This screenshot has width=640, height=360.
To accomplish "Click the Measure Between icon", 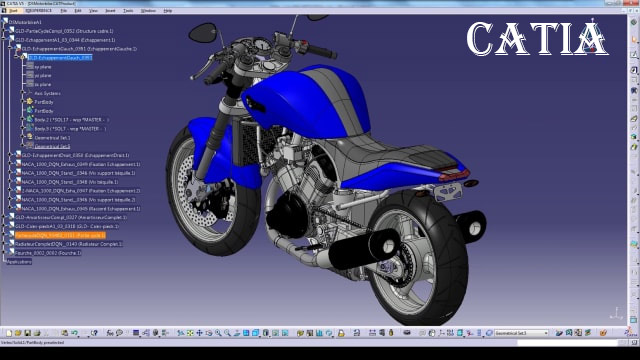I will (372, 333).
